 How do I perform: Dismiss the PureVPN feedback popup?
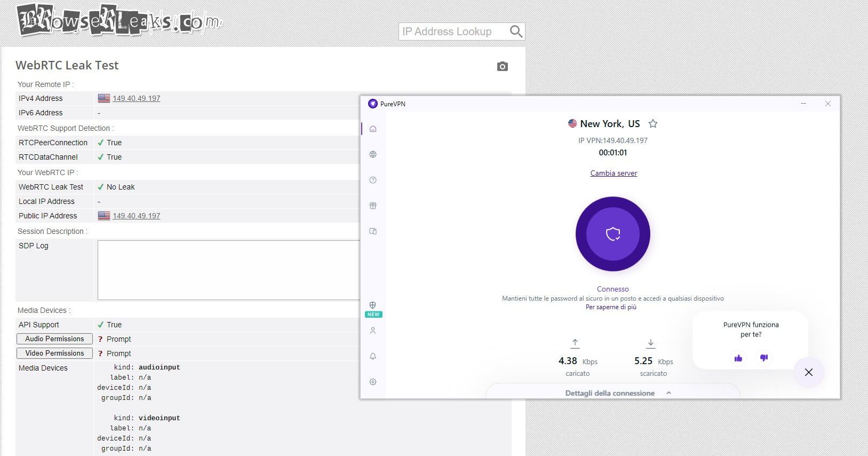[809, 372]
